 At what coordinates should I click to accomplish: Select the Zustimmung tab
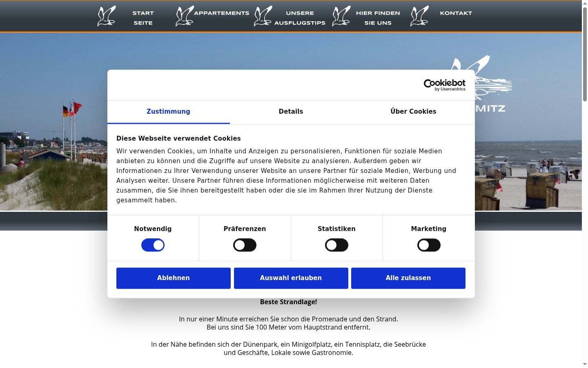[x=168, y=112]
